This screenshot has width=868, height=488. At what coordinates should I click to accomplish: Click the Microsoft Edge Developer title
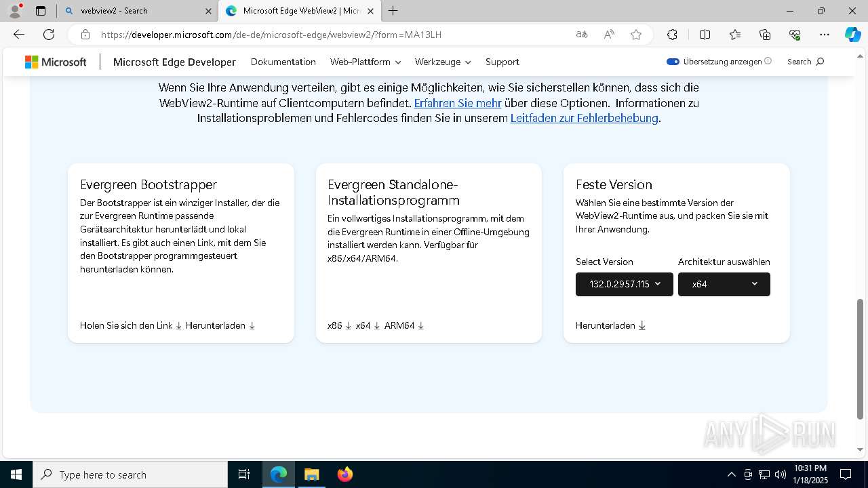(x=174, y=62)
